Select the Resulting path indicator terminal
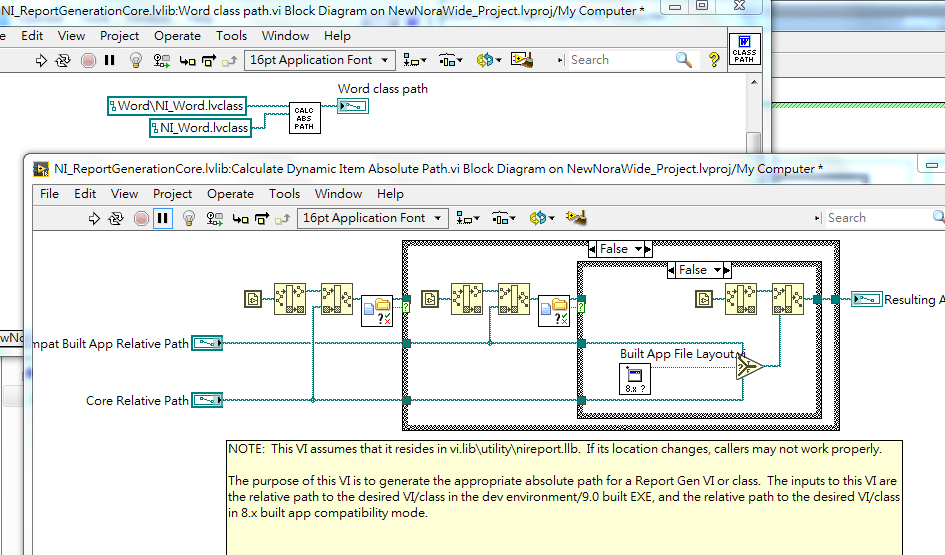Viewport: 945px width, 555px height. [867, 299]
